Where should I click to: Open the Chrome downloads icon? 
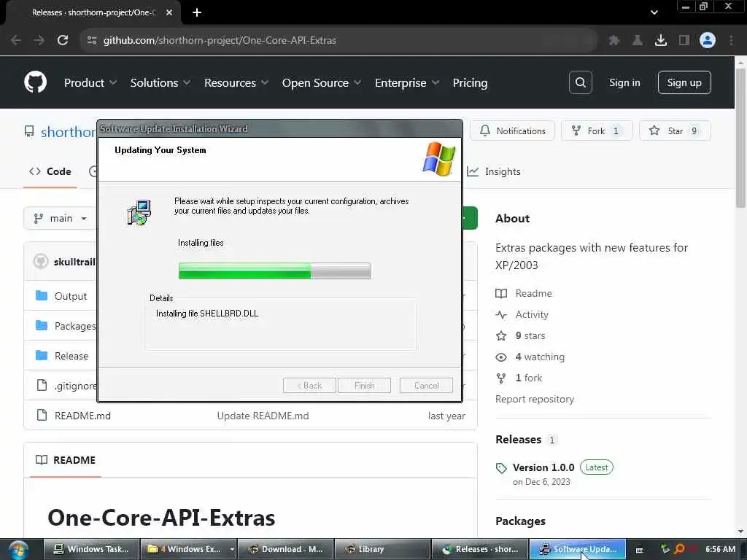click(661, 40)
